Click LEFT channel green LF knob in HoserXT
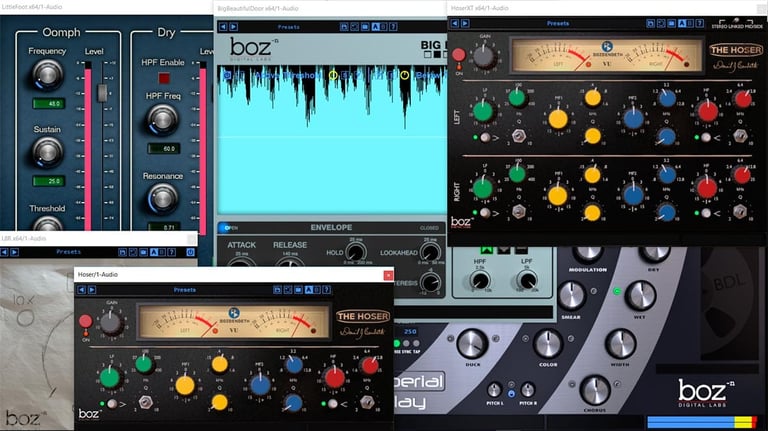Image resolution: width=768 pixels, height=431 pixels. 483,112
